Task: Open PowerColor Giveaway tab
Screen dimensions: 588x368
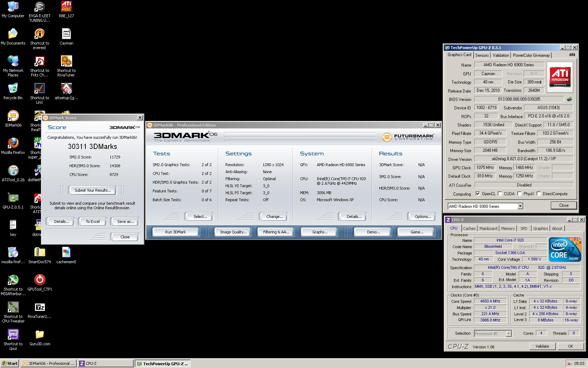Action: 531,55
